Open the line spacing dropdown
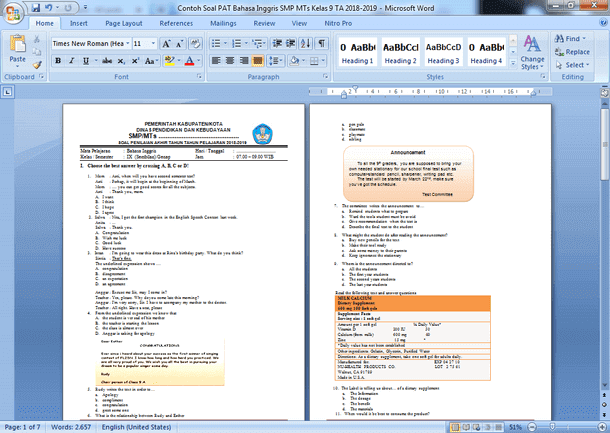 point(275,61)
